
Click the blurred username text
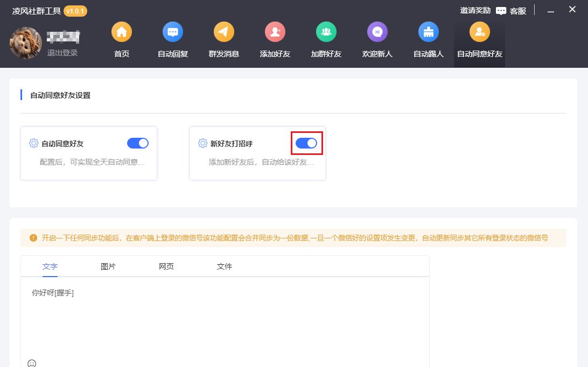click(x=63, y=37)
